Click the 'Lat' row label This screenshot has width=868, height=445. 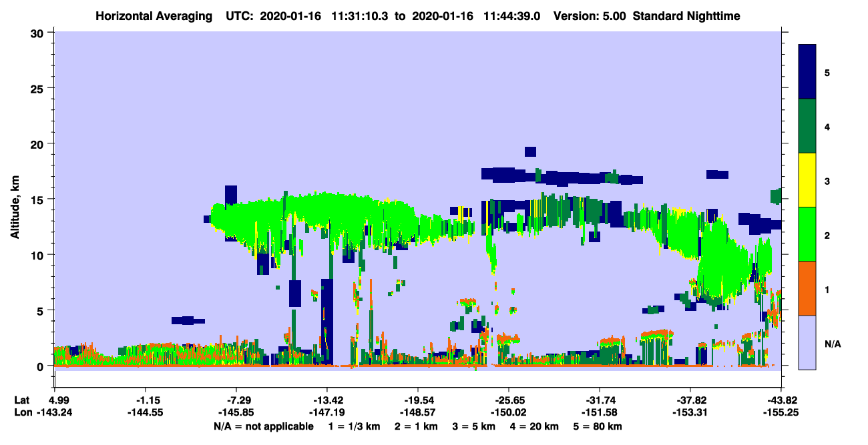21,400
